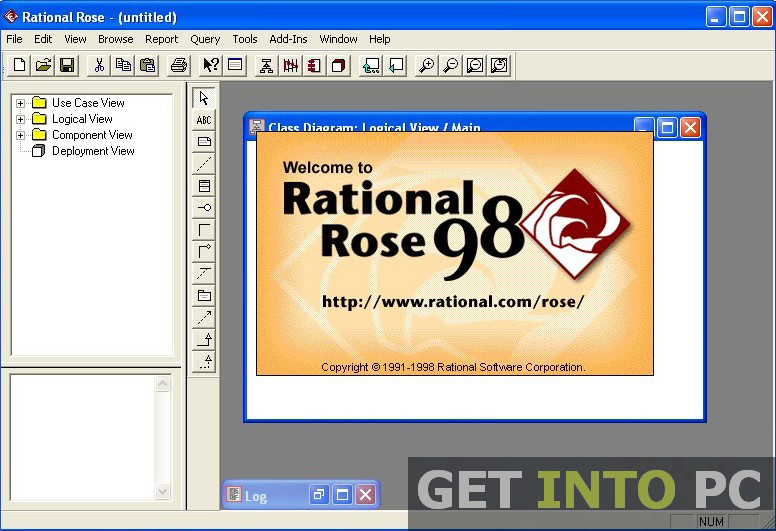
Task: Close the Log window
Action: click(366, 494)
